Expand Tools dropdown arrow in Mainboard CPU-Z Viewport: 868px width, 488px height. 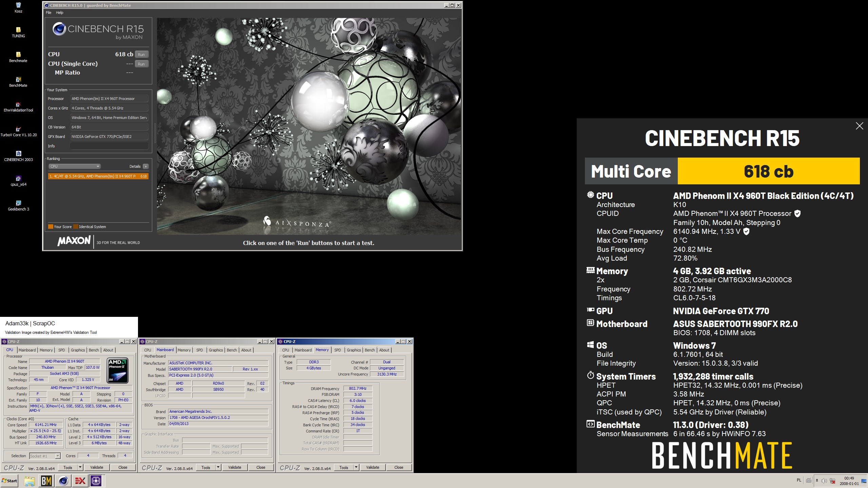(218, 467)
